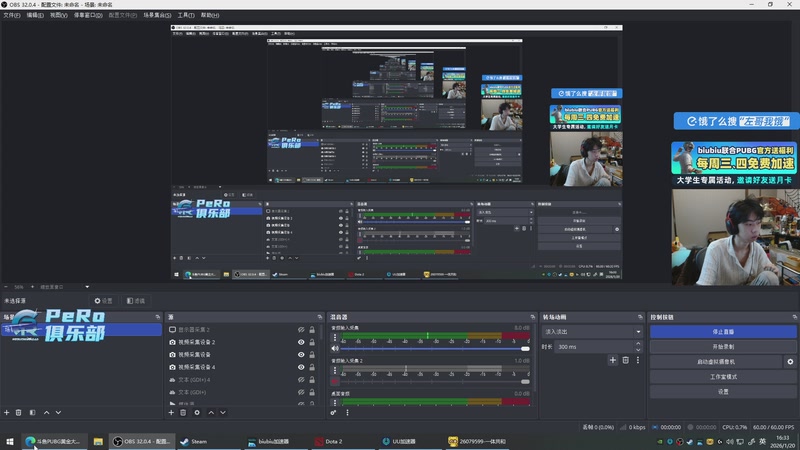The height and width of the screenshot is (450, 800).
Task: Toggle 工作室模式 studio mode button
Action: pyautogui.click(x=723, y=377)
